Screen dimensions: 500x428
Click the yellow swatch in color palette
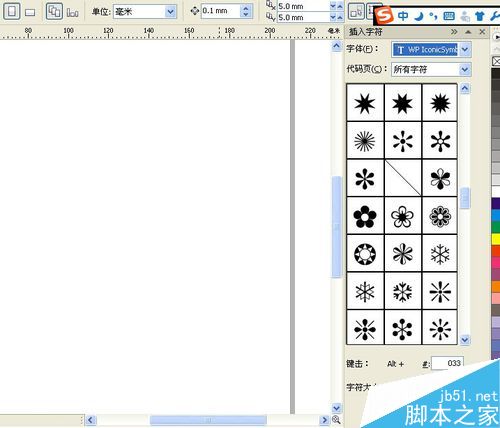point(496,239)
